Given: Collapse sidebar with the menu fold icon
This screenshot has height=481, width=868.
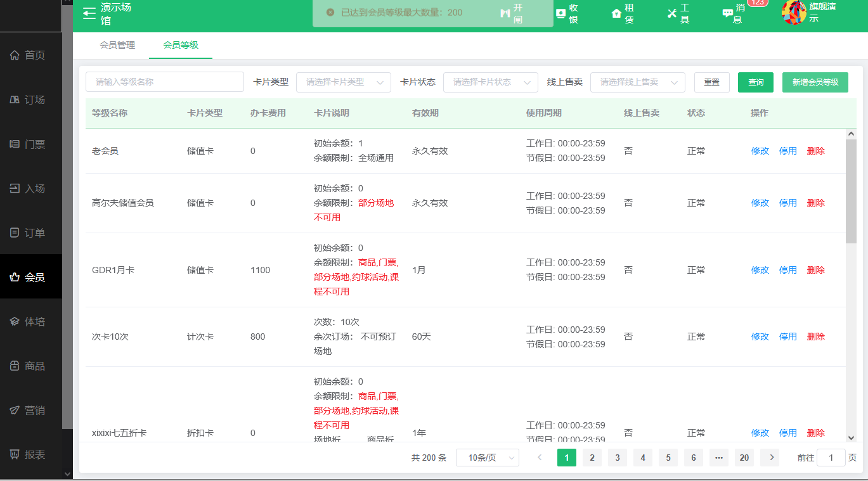Looking at the screenshot, I should [x=89, y=13].
